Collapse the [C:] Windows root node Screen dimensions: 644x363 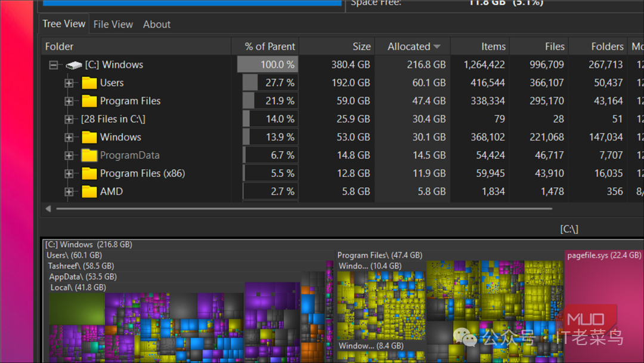[53, 64]
